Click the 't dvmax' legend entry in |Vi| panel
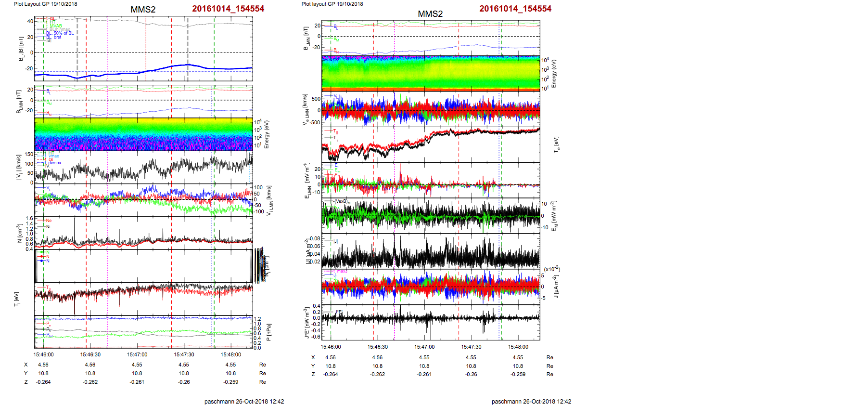The image size is (868, 405). [x=54, y=163]
